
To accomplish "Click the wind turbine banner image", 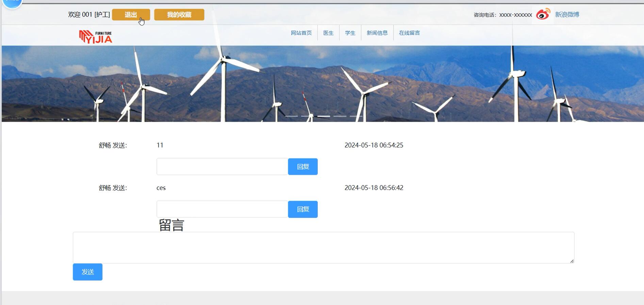I will [323, 84].
